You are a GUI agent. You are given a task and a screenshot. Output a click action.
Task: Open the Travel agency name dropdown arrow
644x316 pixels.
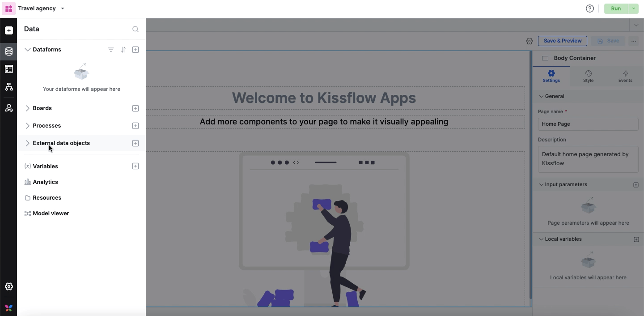tap(63, 9)
